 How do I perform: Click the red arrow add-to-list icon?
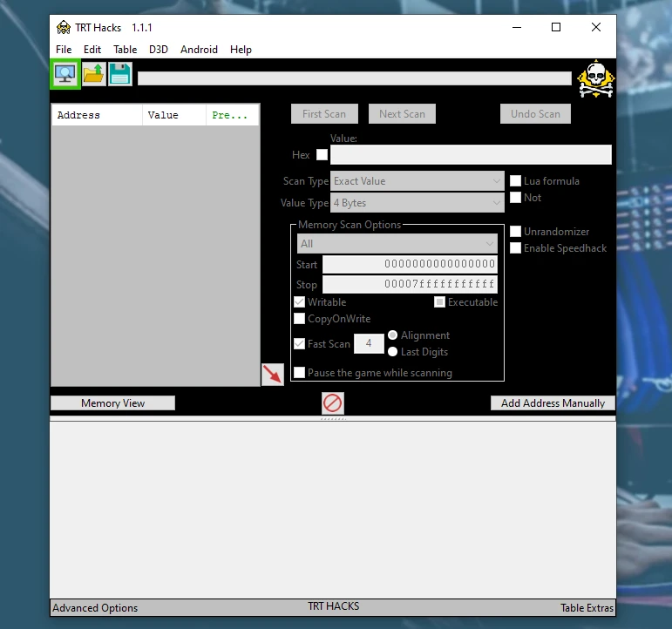click(x=273, y=374)
